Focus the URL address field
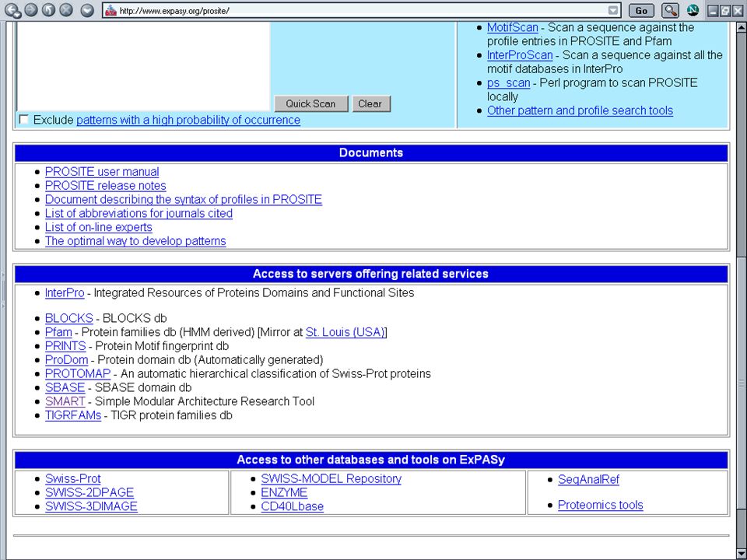Screen dimensions: 747x560 click(x=363, y=10)
